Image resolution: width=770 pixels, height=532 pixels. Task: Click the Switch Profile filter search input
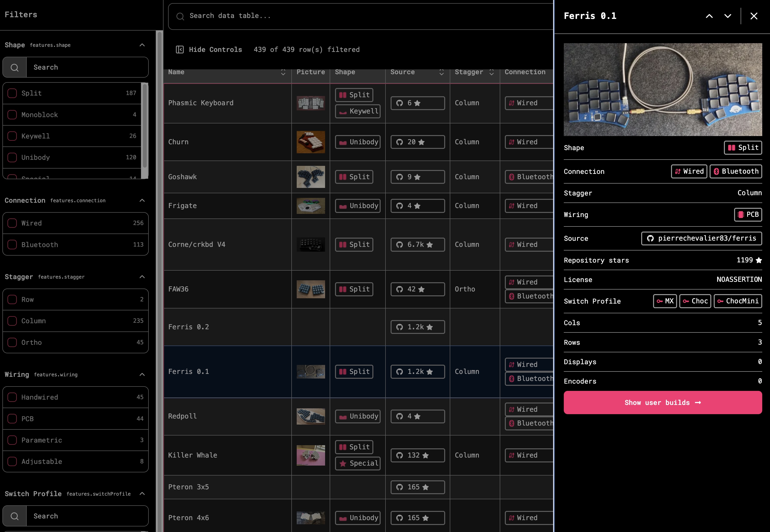click(x=87, y=516)
